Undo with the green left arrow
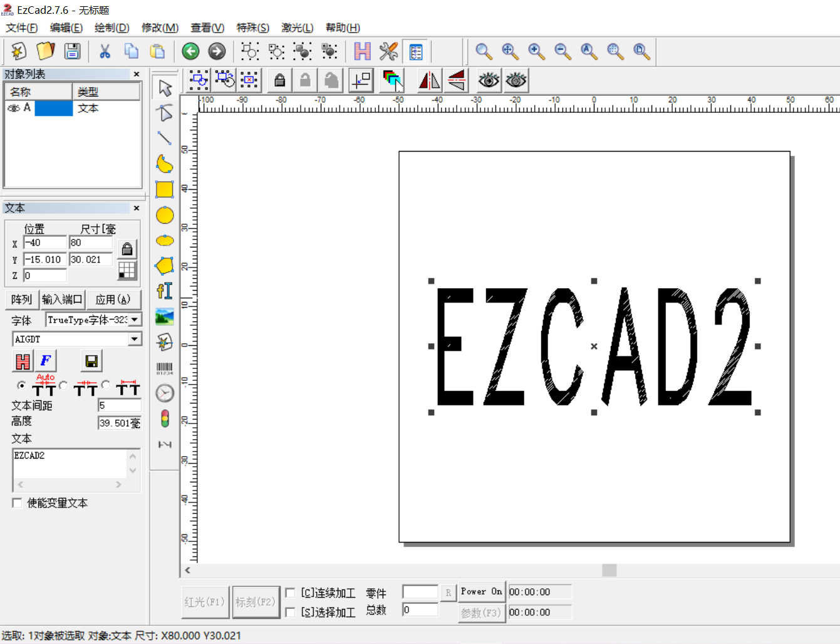This screenshot has width=840, height=644. tap(190, 51)
